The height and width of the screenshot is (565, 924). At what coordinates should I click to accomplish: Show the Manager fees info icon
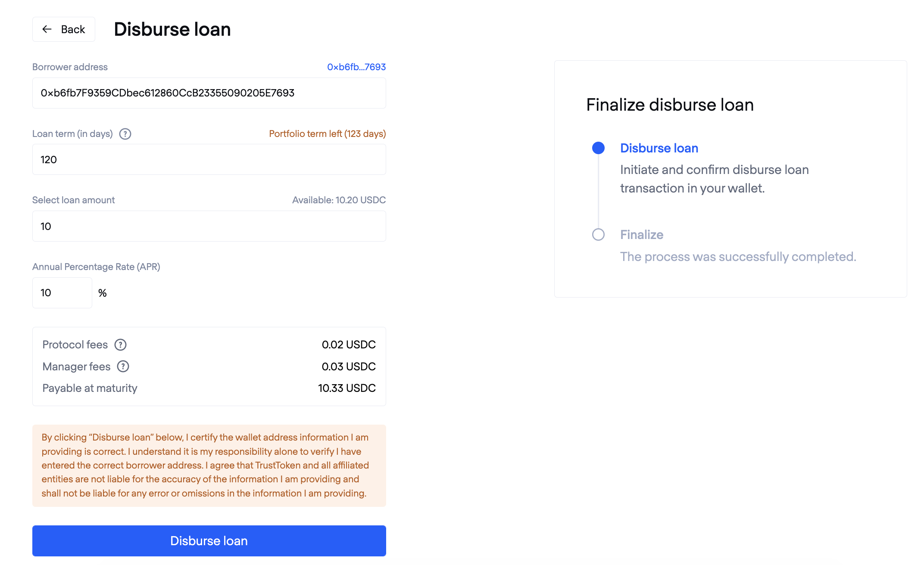coord(123,366)
